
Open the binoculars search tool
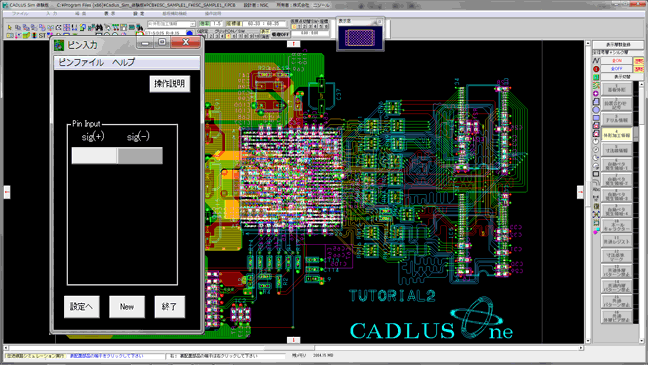coord(99,27)
